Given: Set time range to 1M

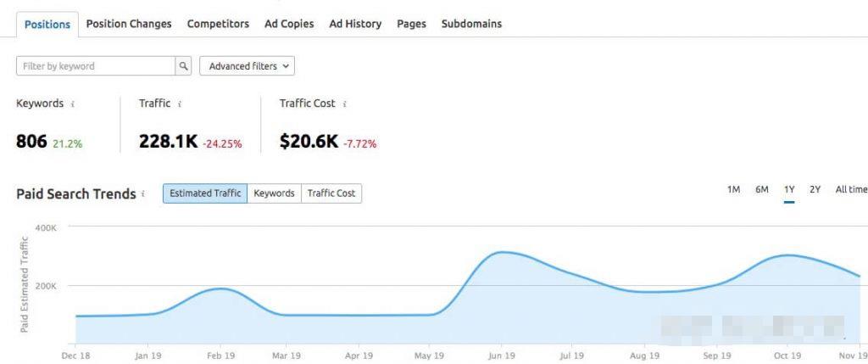Looking at the screenshot, I should click(734, 189).
